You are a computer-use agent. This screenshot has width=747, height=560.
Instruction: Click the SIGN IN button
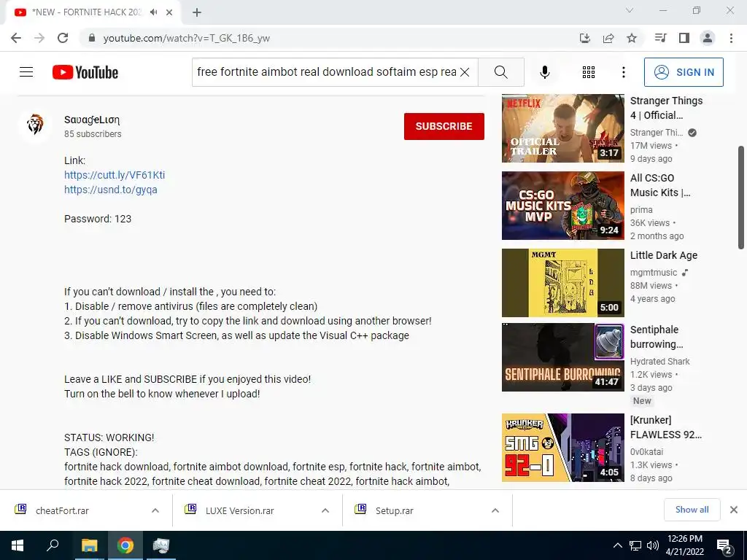click(x=684, y=72)
